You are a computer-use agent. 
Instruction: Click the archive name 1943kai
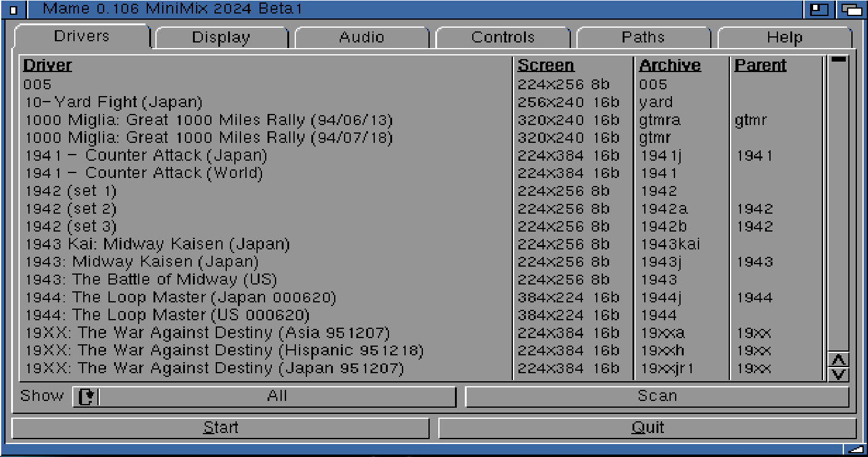point(671,245)
